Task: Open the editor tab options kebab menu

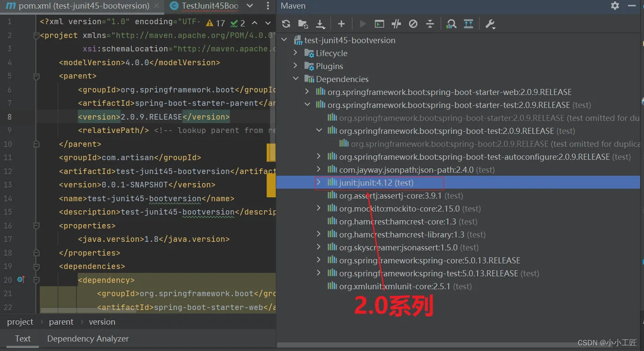Action: [268, 6]
